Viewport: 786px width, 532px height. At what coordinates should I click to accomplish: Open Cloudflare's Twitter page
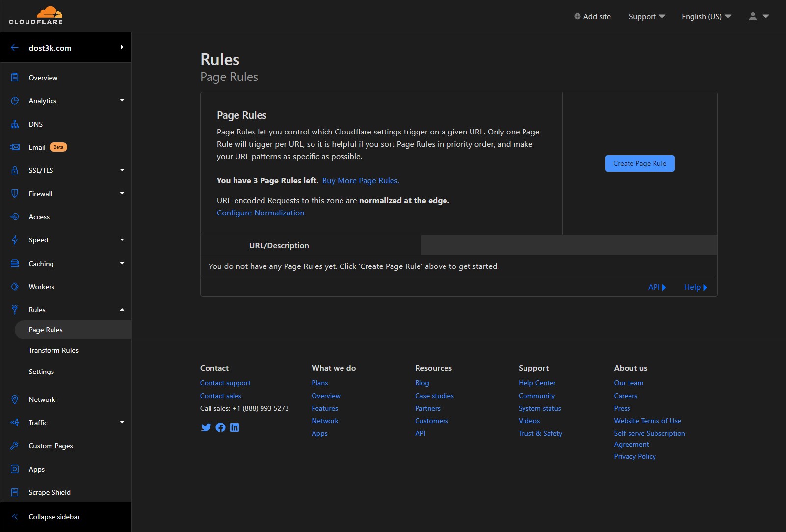pos(206,427)
